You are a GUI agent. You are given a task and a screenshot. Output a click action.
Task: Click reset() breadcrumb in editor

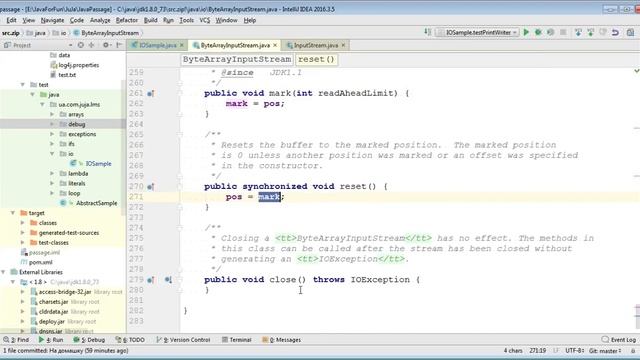click(x=316, y=60)
